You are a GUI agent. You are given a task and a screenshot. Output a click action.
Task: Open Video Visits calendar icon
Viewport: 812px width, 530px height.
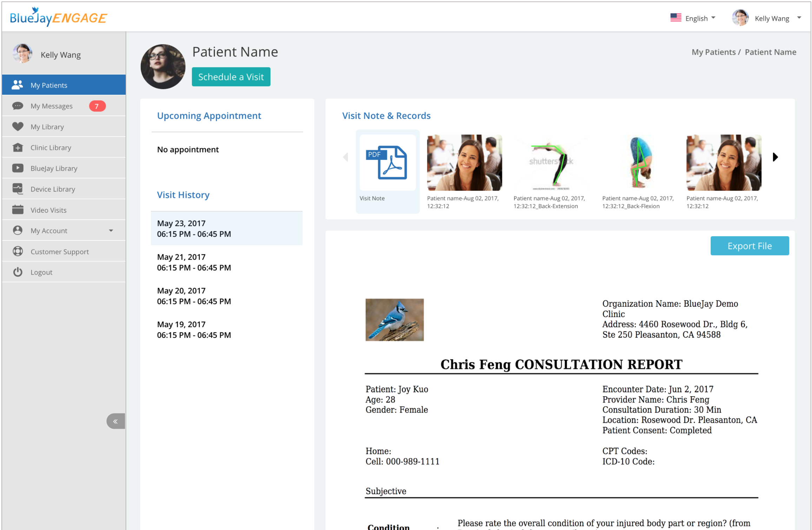(x=18, y=210)
